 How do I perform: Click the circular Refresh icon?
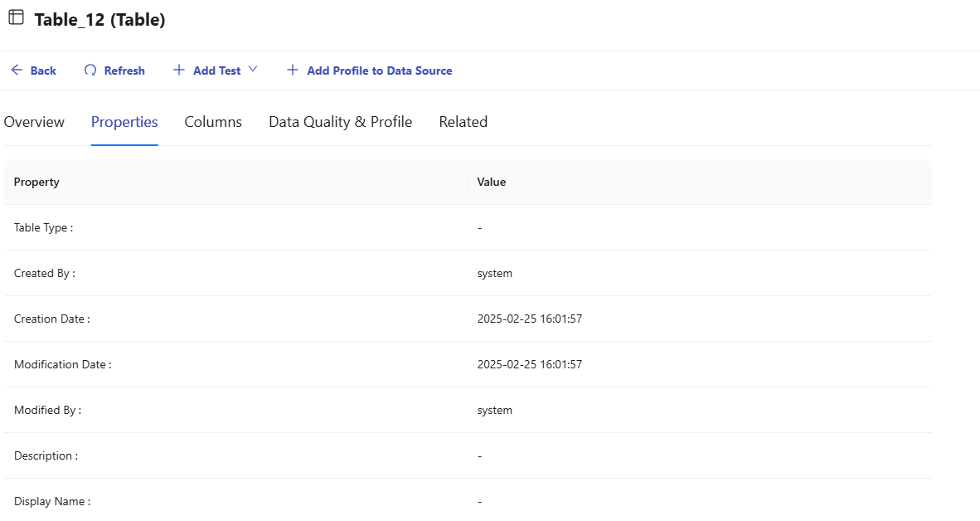point(90,71)
